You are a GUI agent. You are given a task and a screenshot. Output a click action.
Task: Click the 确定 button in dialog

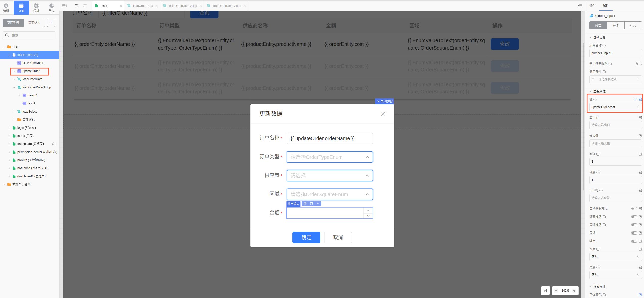(306, 238)
